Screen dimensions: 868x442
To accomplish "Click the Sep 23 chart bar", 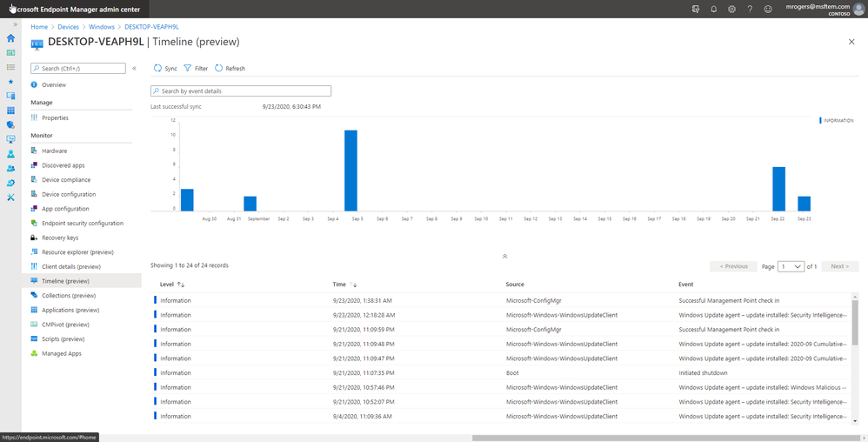I will pyautogui.click(x=804, y=204).
